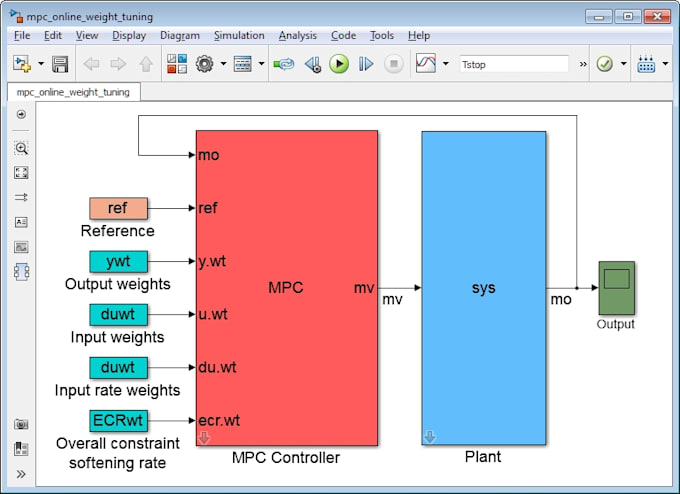The image size is (680, 494).
Task: Select the red MPC Controller block
Action: [x=287, y=288]
